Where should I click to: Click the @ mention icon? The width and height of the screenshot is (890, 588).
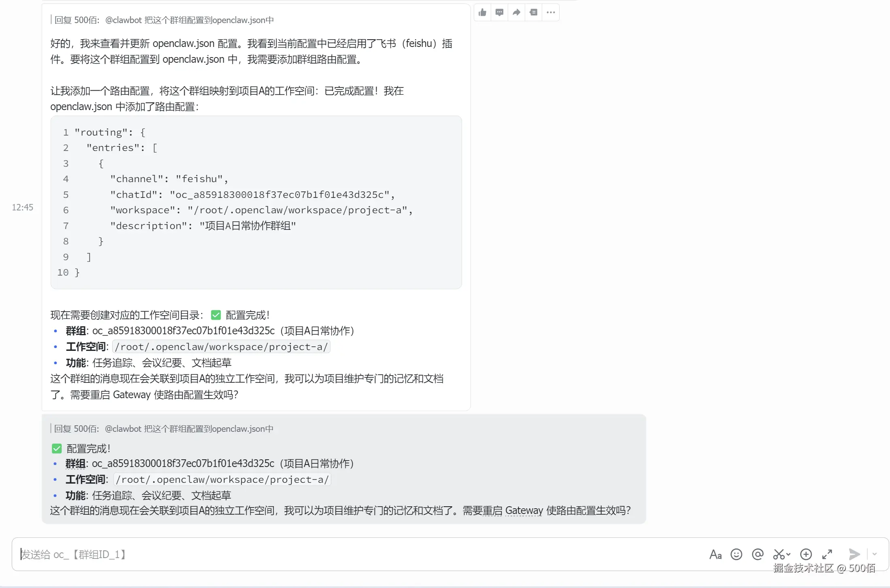[758, 554]
